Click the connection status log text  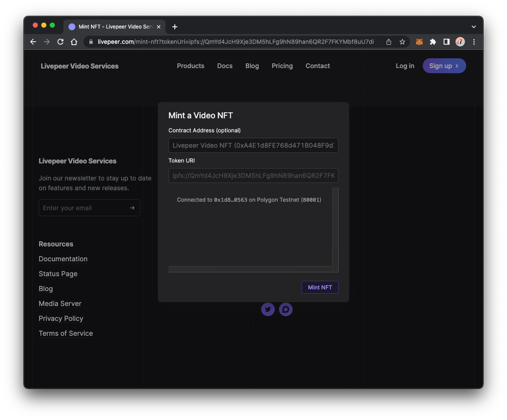(249, 200)
